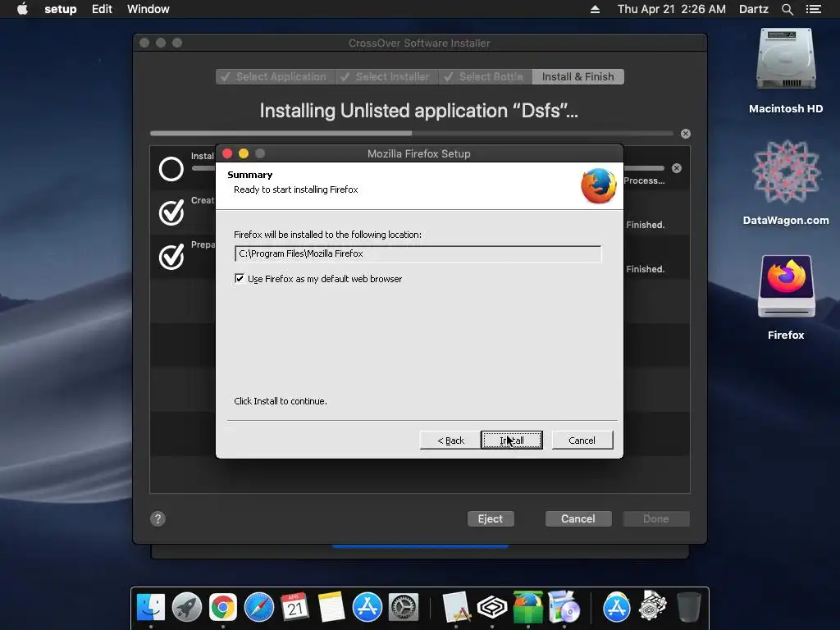Open System Preferences gear in dock
Viewport: 840px width, 630px height.
tap(403, 608)
